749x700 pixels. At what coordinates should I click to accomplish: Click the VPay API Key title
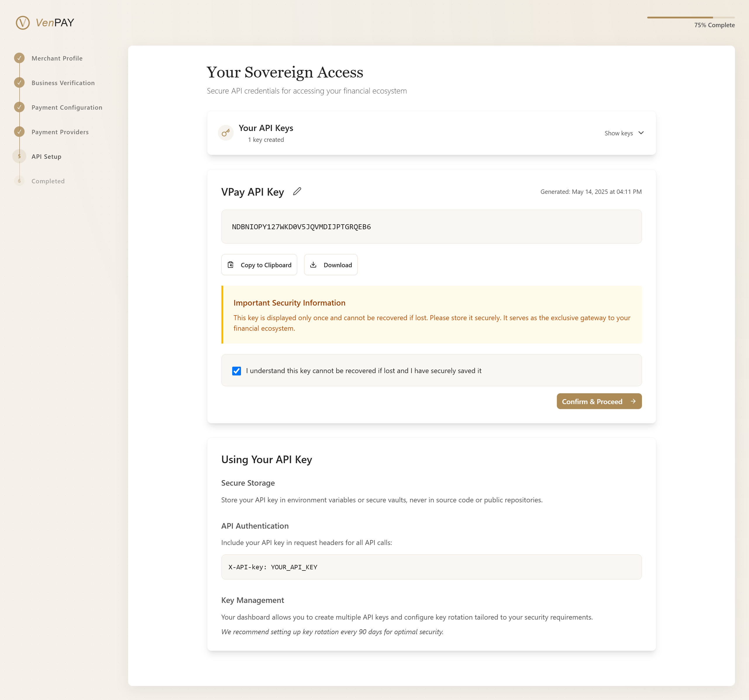(252, 192)
